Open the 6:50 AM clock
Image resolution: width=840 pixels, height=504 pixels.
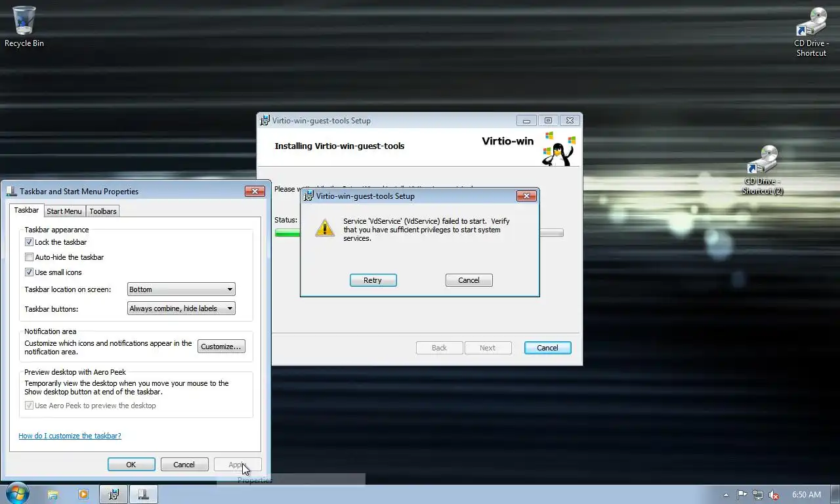(x=807, y=495)
